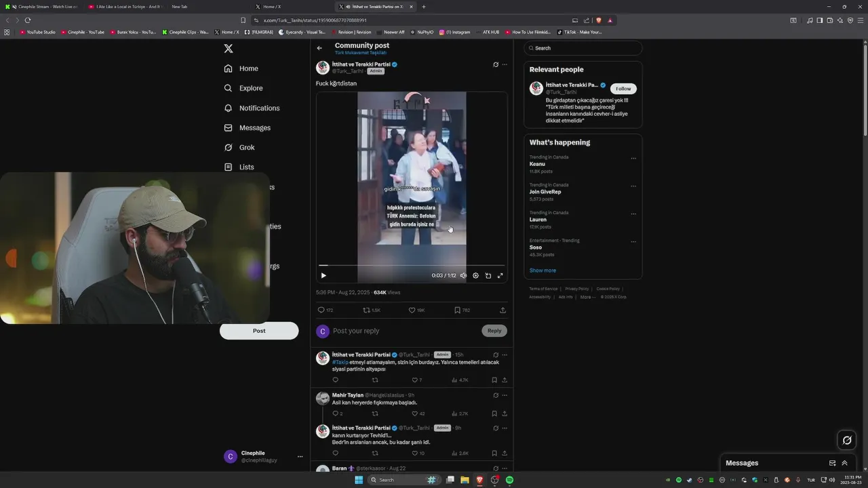Viewport: 868px width, 488px height.
Task: Click the #Takip hashtag link
Action: [340, 363]
